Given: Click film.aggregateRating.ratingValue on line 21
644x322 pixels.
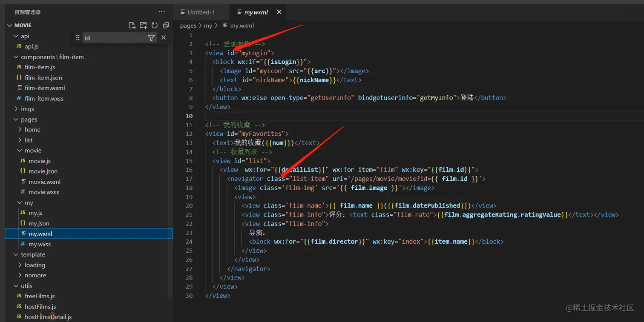Looking at the screenshot, I should coord(503,215).
